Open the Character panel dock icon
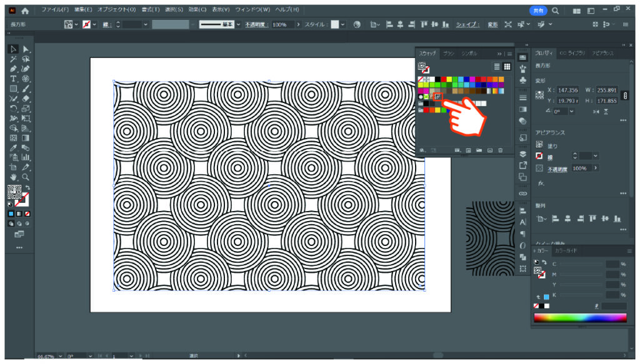Screen dimensions: 640x364 523,222
